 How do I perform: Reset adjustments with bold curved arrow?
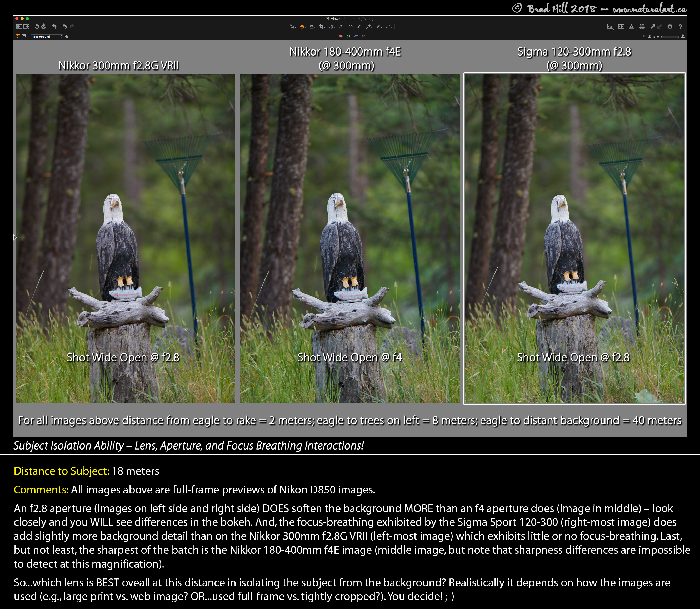(x=54, y=27)
